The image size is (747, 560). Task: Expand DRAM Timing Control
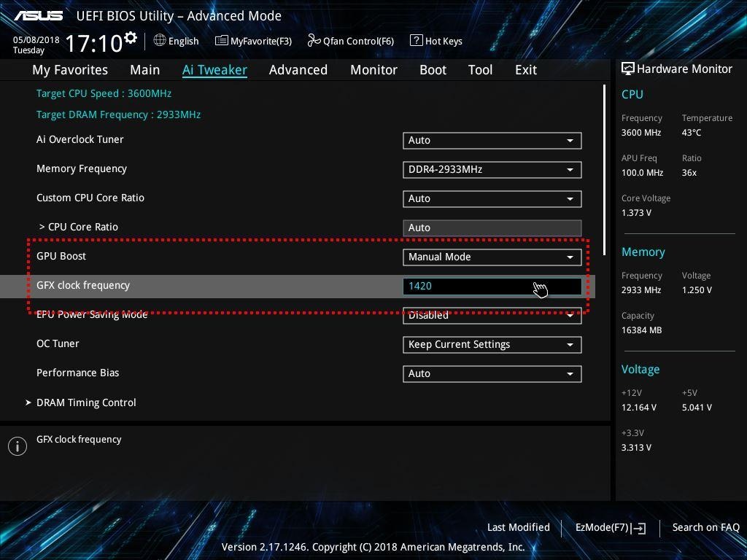[x=86, y=402]
